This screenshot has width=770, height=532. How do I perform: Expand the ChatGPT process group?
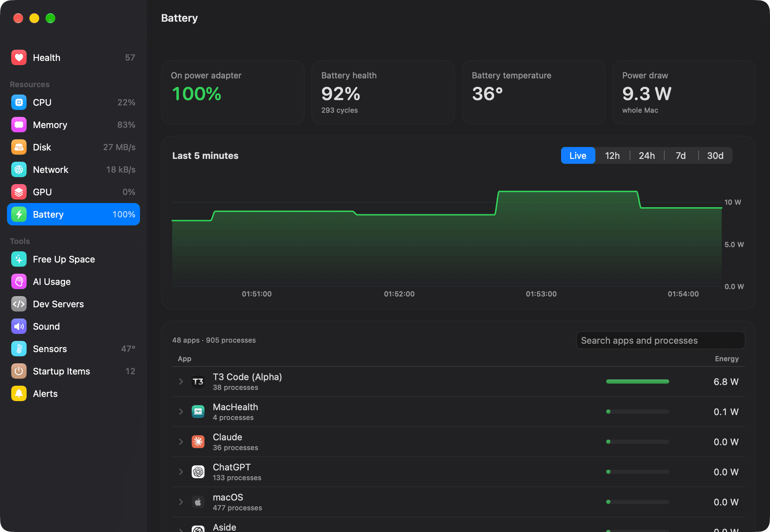pyautogui.click(x=181, y=472)
